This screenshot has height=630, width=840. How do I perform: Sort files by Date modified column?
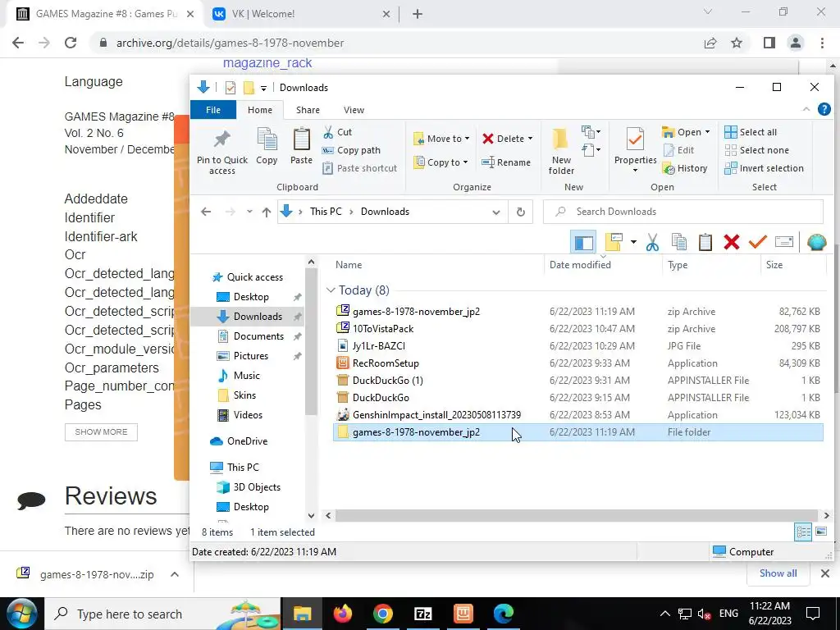pos(580,265)
